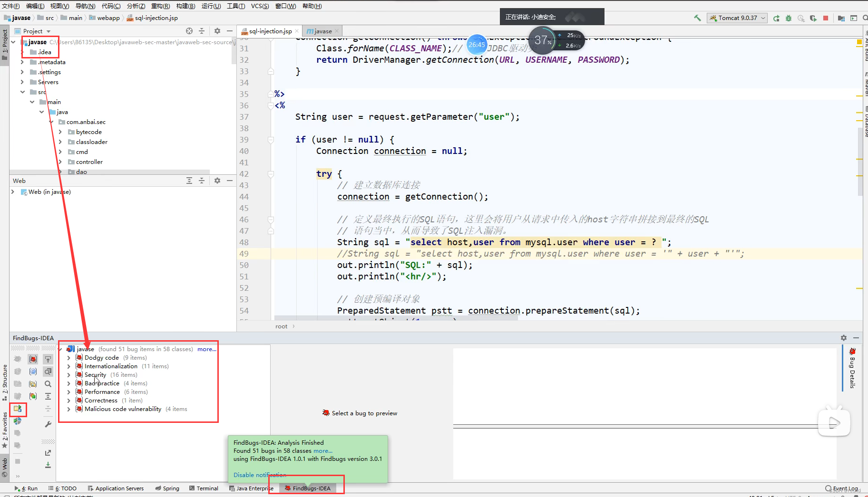868x497 pixels.
Task: Open the 文件(F) menu
Action: pos(11,6)
